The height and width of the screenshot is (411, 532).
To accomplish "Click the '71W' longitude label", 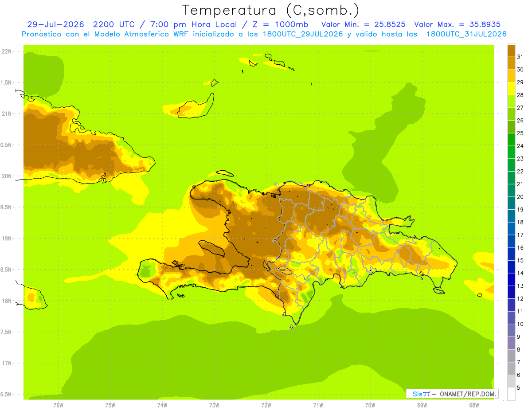I will click(x=318, y=405).
